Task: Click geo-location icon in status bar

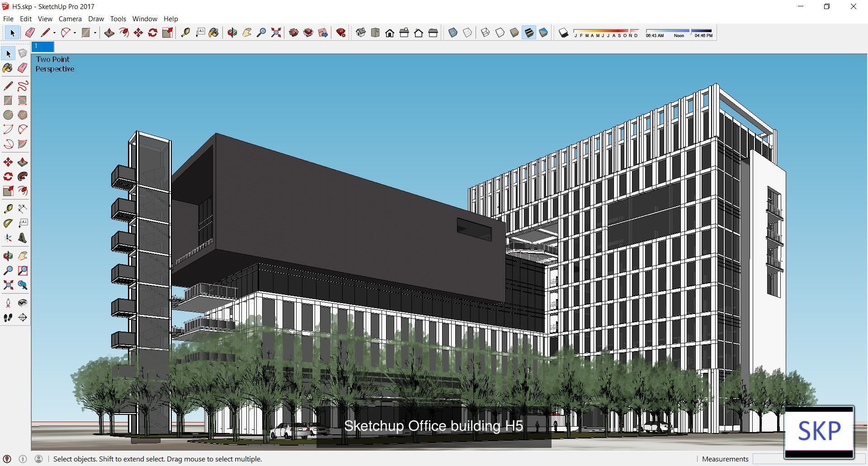Action: (x=7, y=459)
